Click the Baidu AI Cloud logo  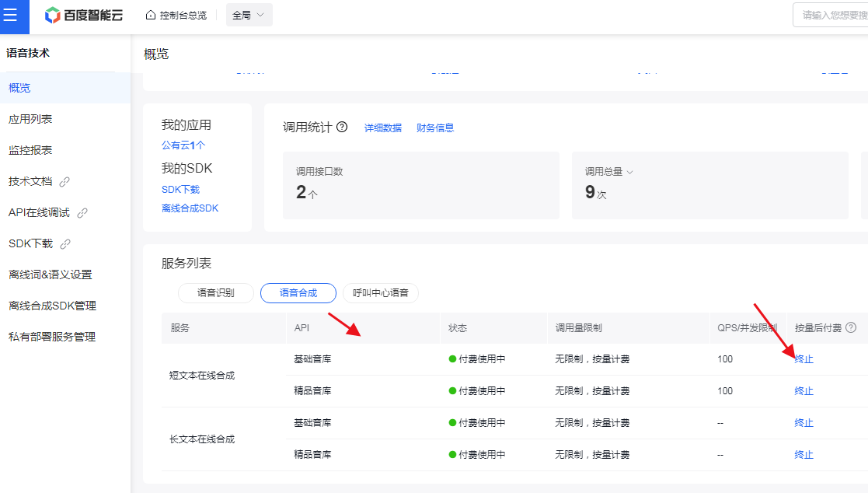(84, 16)
